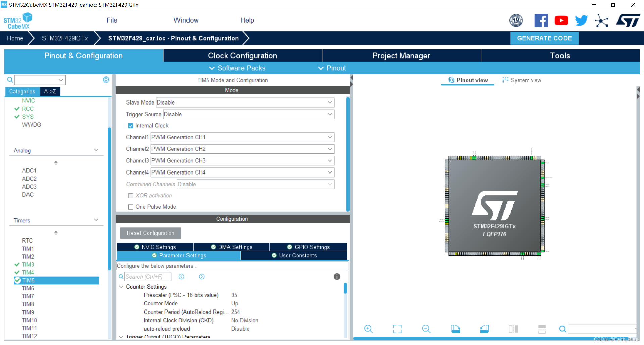Click the STM32CubeMX logo
644x345 pixels.
click(x=18, y=21)
